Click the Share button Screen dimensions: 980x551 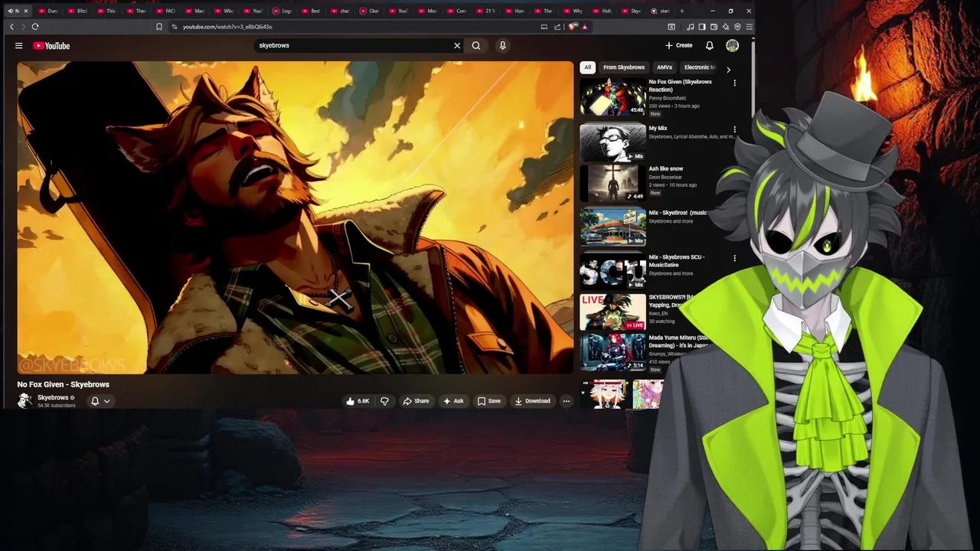[x=416, y=401]
